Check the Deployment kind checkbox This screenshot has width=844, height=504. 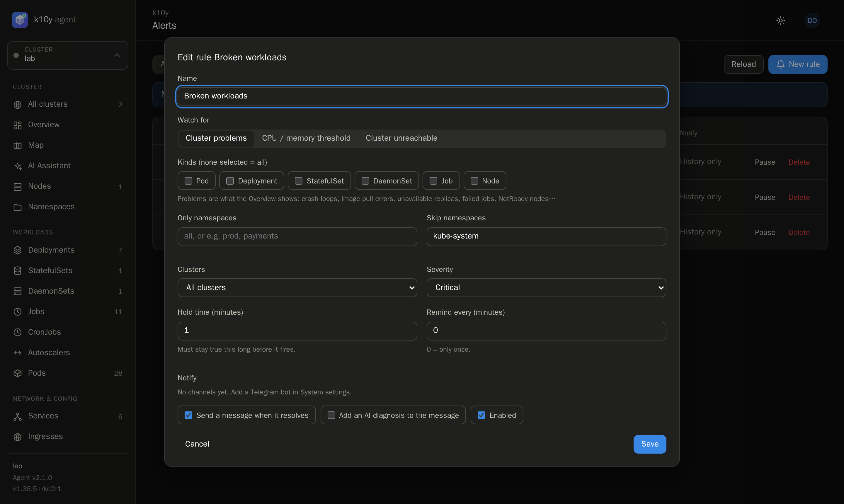coord(230,181)
